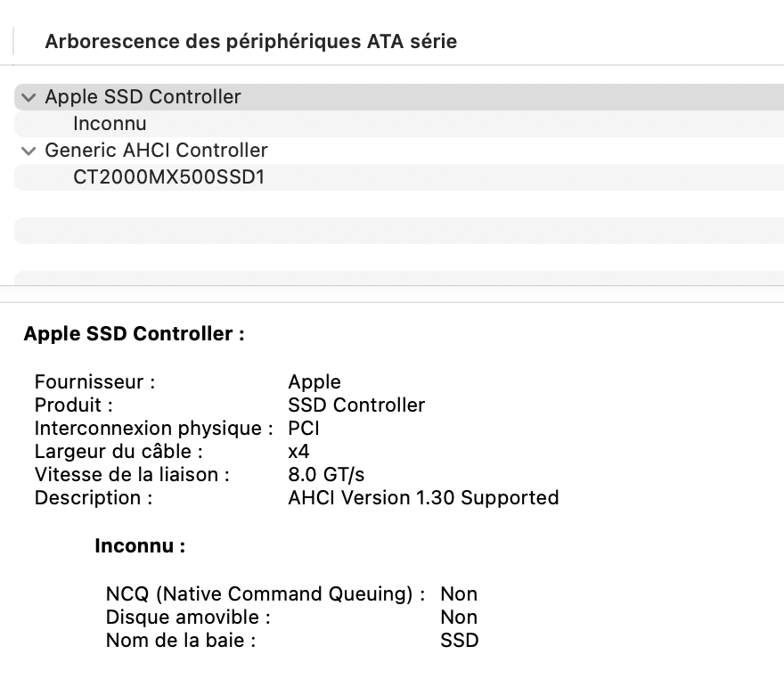Select the Inconnu device in tree
Viewport: 784px width, 679px height.
[x=110, y=124]
